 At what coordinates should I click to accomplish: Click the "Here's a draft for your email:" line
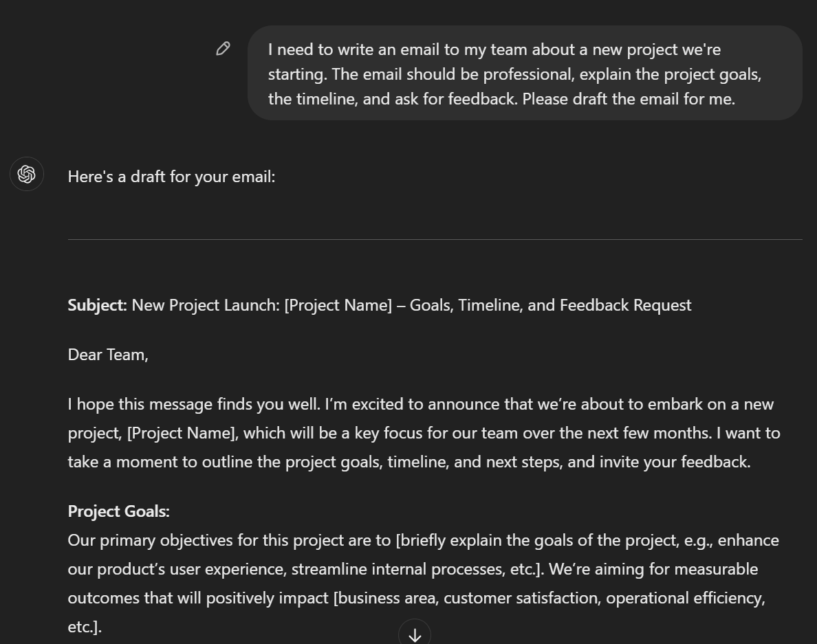click(x=171, y=177)
